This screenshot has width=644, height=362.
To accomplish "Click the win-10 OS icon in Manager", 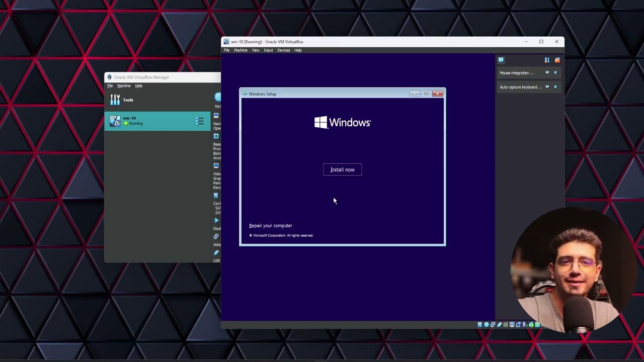I will tap(115, 121).
